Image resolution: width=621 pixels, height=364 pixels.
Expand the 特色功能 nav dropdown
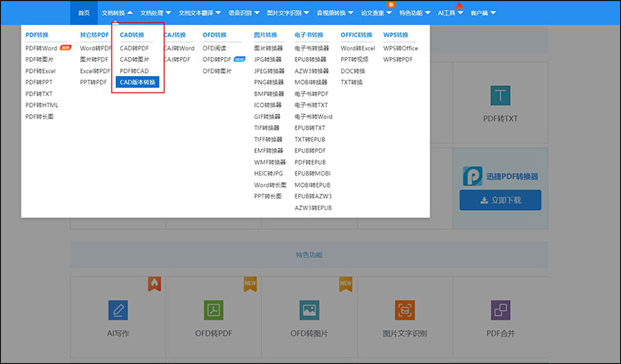click(415, 12)
